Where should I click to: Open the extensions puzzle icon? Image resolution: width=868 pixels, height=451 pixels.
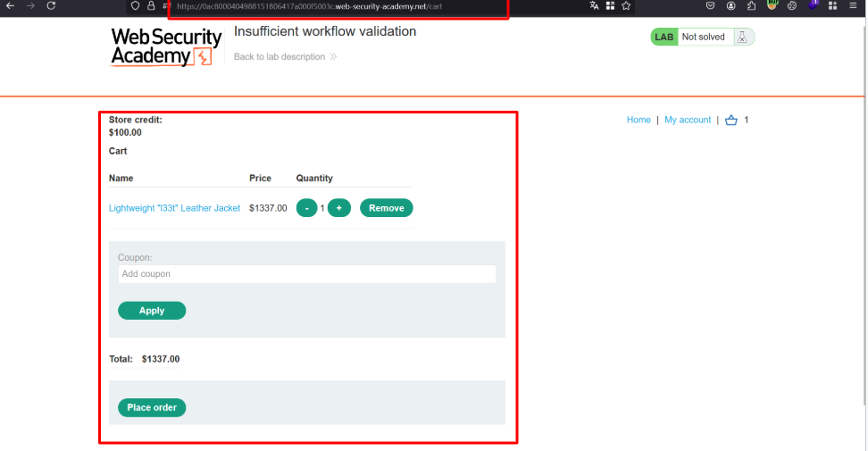click(752, 5)
